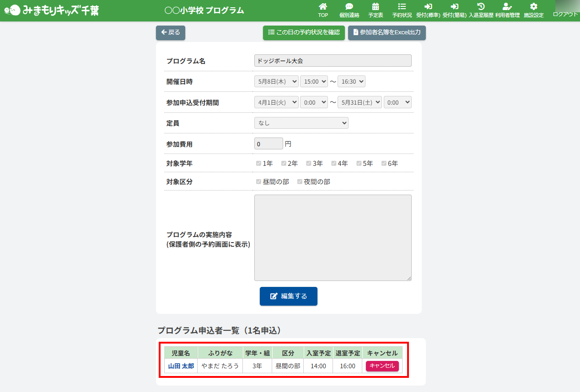The width and height of the screenshot is (580, 392).
Task: Open the 定員 dropdown
Action: [301, 123]
